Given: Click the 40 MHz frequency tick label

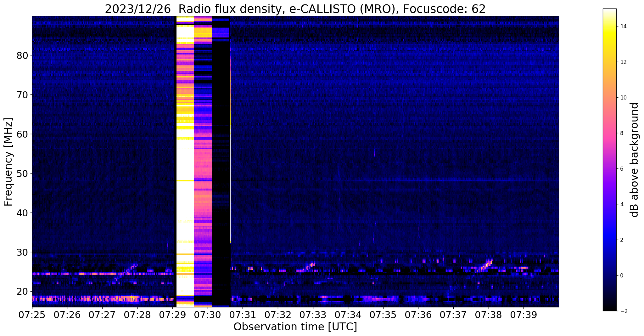Looking at the screenshot, I should (x=22, y=213).
